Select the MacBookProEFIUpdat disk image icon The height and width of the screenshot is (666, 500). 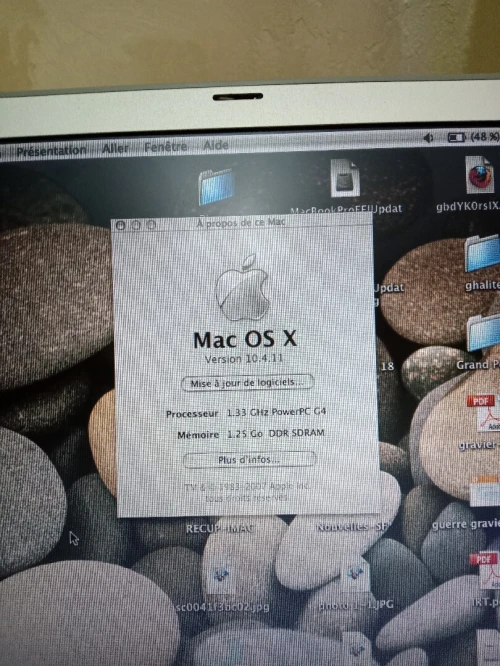point(345,178)
